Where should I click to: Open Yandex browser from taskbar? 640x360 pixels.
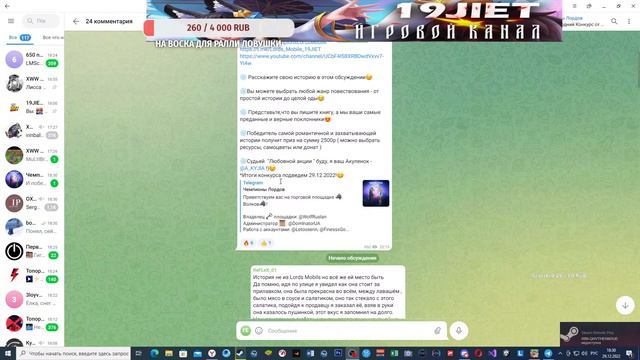(x=211, y=353)
